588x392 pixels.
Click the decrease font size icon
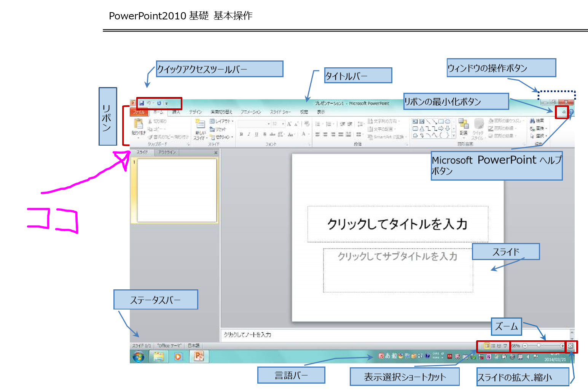click(296, 124)
